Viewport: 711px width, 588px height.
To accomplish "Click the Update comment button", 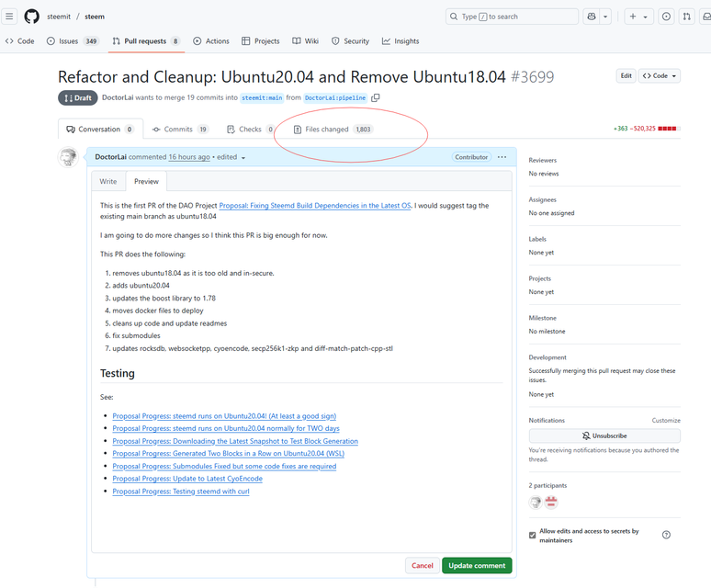I will 477,565.
